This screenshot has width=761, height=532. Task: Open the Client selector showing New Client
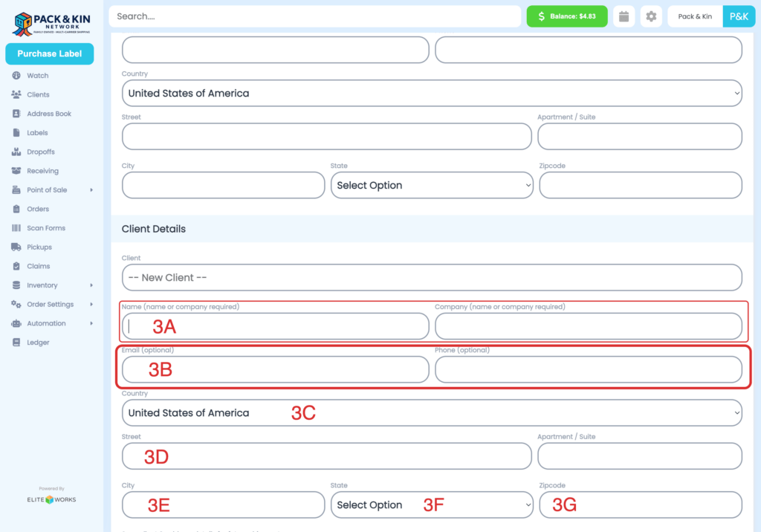(432, 278)
